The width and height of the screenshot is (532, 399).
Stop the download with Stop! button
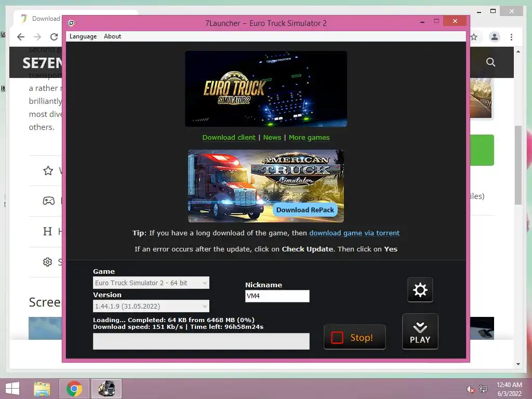[354, 337]
